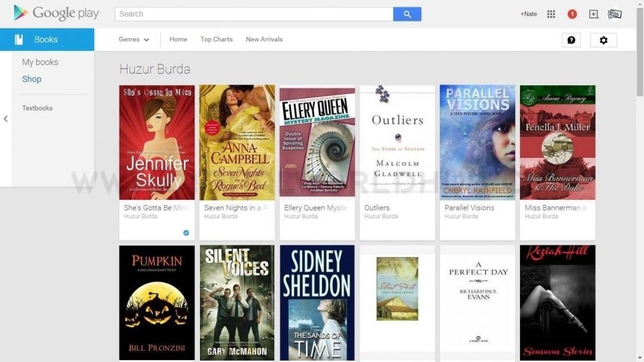Viewport: 644px width, 362px height.
Task: Open the red notifications badge
Action: click(x=572, y=14)
